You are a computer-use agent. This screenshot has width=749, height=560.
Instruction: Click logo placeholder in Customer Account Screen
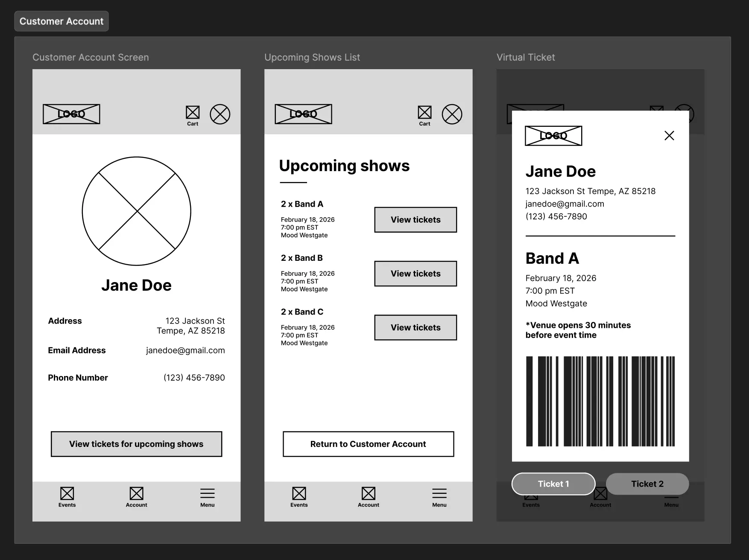click(x=71, y=114)
